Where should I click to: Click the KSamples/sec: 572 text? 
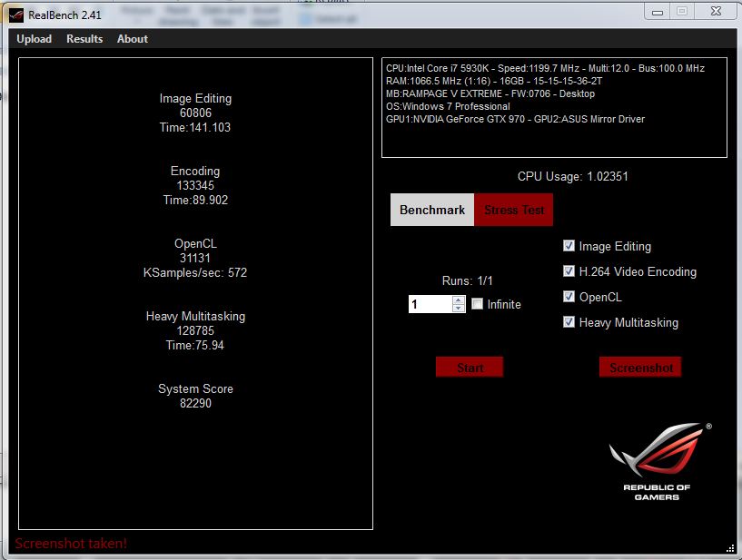point(195,273)
